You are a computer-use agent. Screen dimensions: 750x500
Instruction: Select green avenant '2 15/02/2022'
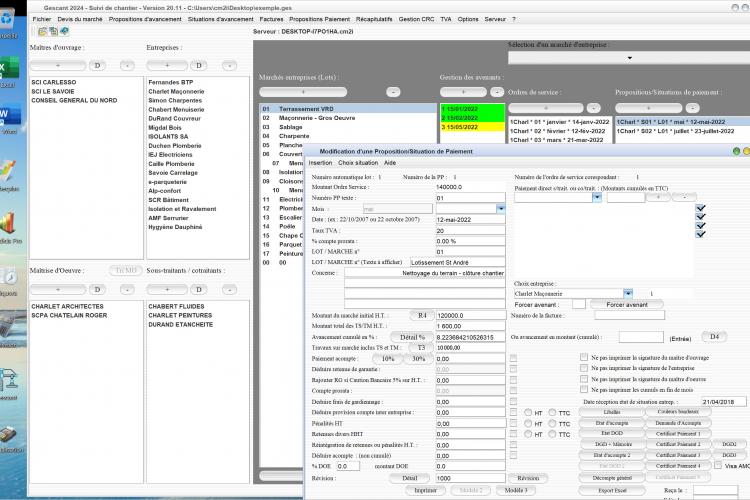(x=472, y=118)
